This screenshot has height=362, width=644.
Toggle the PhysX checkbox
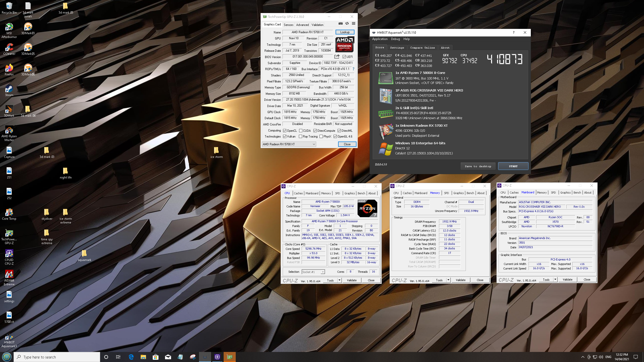321,137
